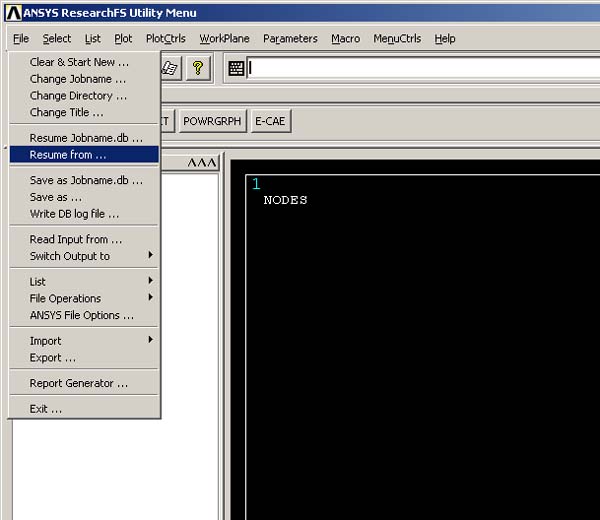This screenshot has width=600, height=520.
Task: Open the WorkPlane menu
Action: click(224, 39)
